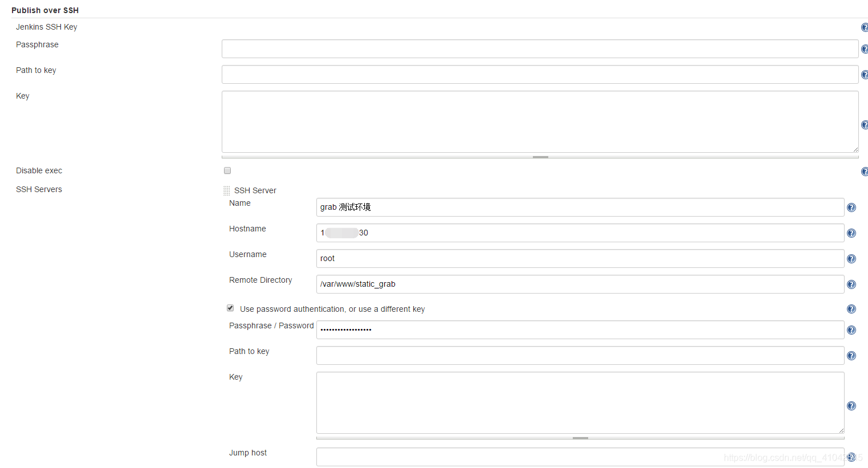This screenshot has width=868, height=468.
Task: Focus the Jenkins SSH Key Passphrase field
Action: coord(540,48)
